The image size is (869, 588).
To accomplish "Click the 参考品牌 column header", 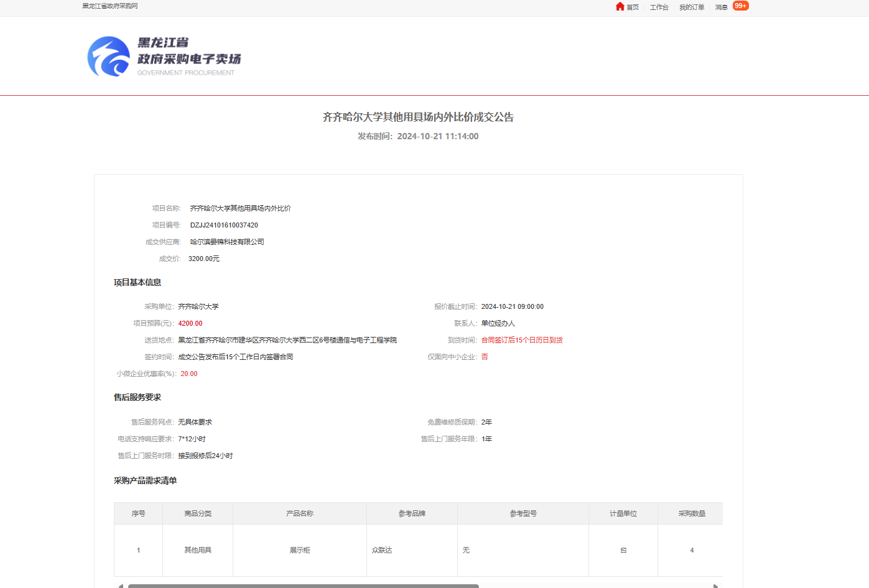I will [x=412, y=513].
